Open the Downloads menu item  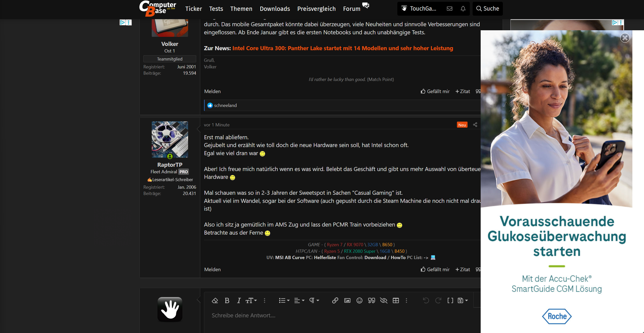[275, 9]
